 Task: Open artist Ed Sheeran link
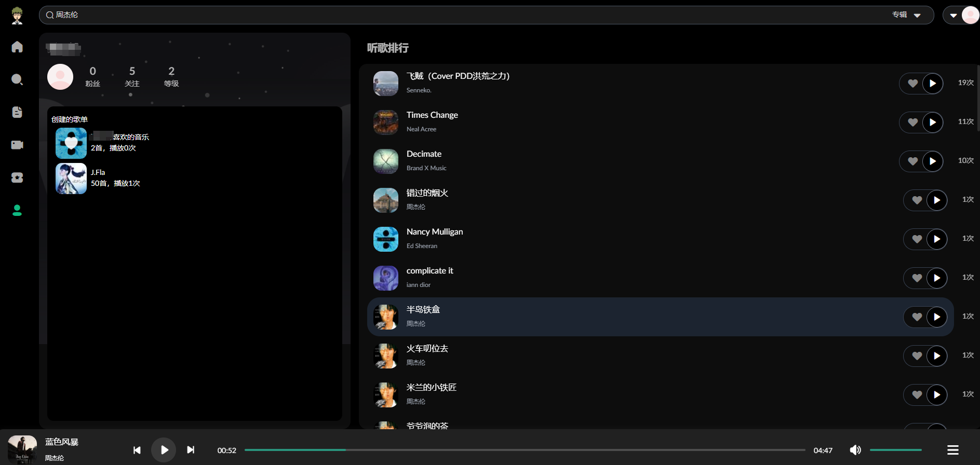point(422,246)
